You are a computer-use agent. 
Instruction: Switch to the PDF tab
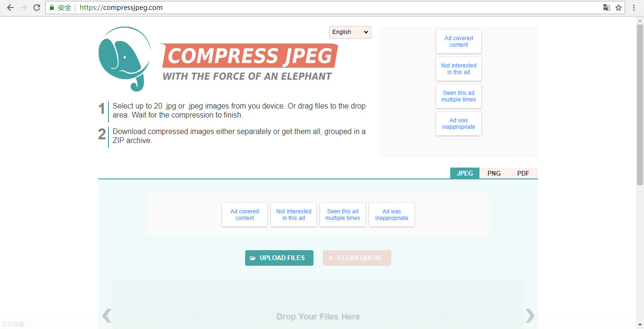coord(523,173)
